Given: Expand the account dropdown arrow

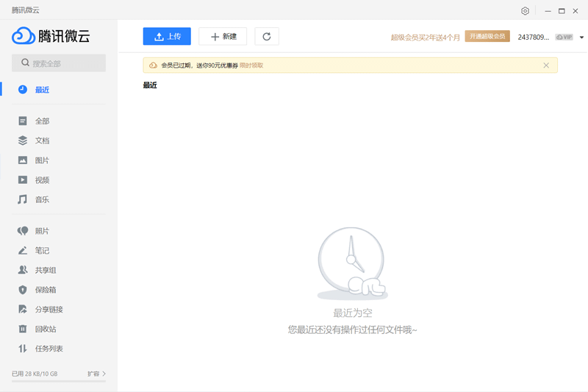Looking at the screenshot, I should pyautogui.click(x=581, y=38).
